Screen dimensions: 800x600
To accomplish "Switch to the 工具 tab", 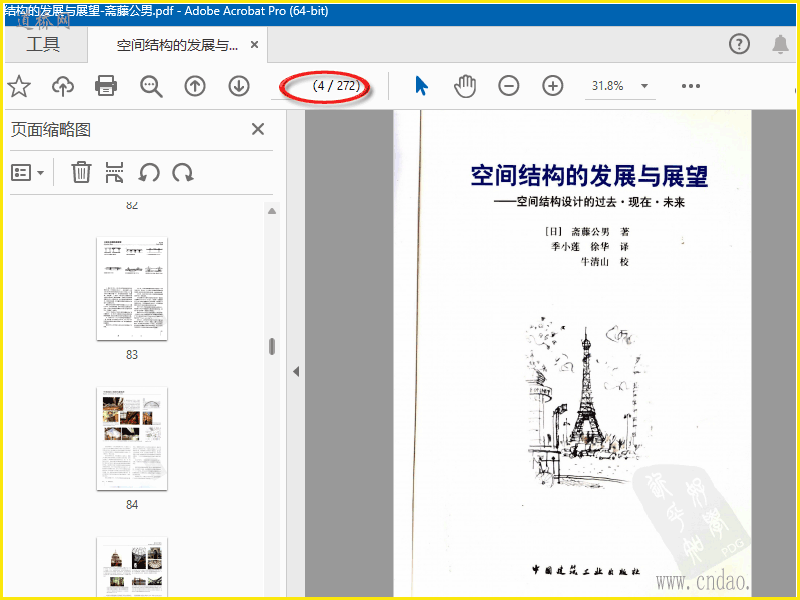I will (43, 44).
